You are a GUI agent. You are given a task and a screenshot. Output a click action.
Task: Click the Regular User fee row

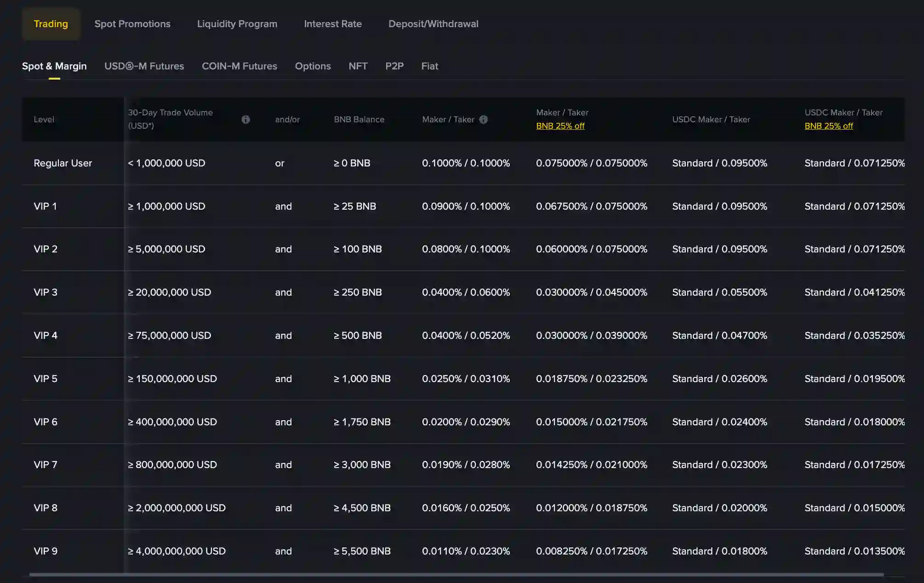click(63, 163)
